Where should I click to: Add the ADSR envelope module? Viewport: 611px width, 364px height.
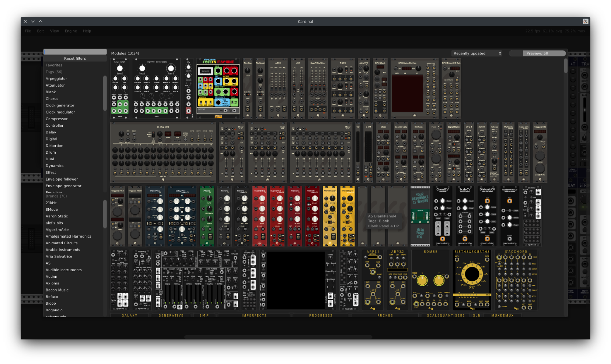point(278,88)
